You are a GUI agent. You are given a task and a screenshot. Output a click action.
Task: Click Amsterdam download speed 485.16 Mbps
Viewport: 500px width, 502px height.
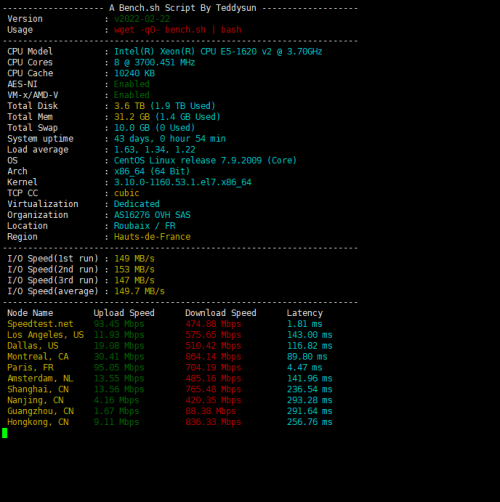(x=213, y=379)
